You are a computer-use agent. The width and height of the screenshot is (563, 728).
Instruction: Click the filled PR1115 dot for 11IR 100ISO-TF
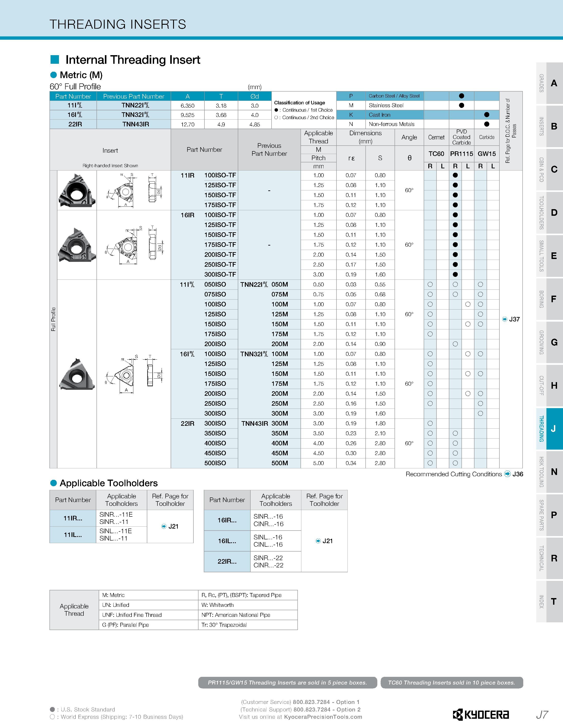tap(455, 175)
